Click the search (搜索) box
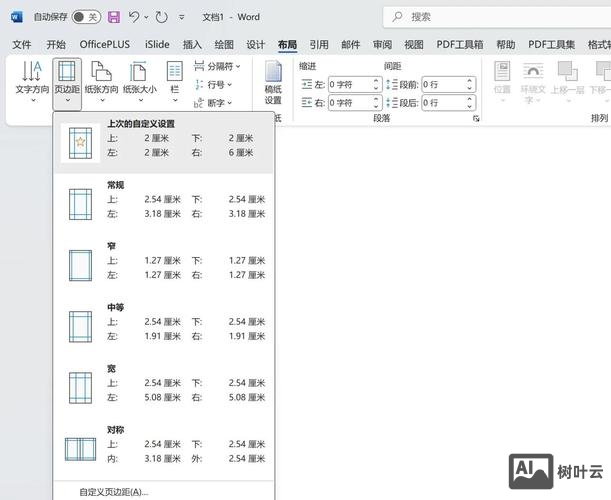Image resolution: width=611 pixels, height=500 pixels. (490, 17)
